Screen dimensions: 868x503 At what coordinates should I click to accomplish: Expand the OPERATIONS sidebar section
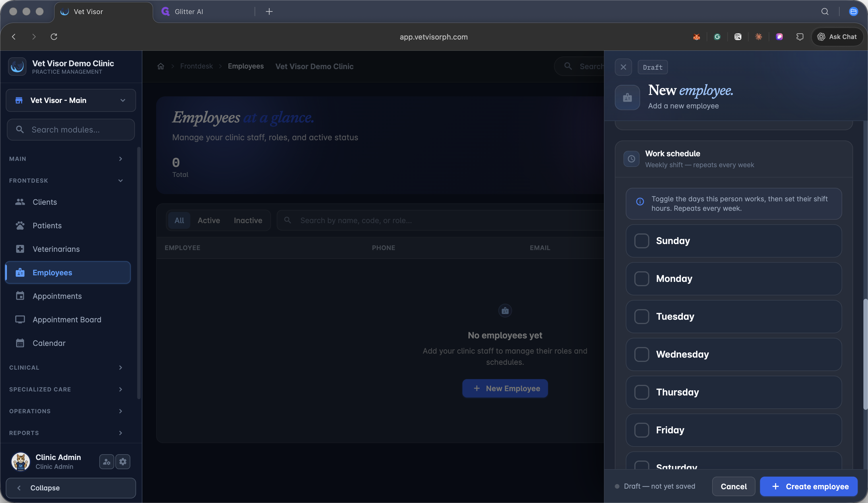coord(66,411)
